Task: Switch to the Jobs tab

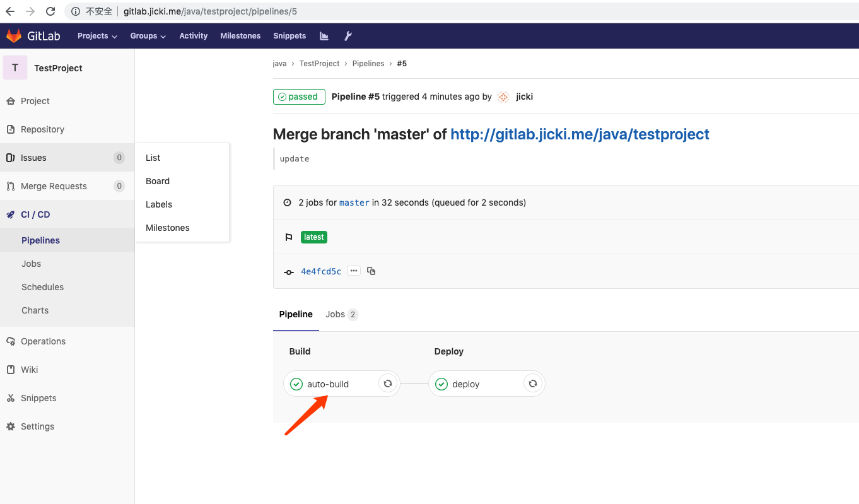Action: (x=335, y=314)
